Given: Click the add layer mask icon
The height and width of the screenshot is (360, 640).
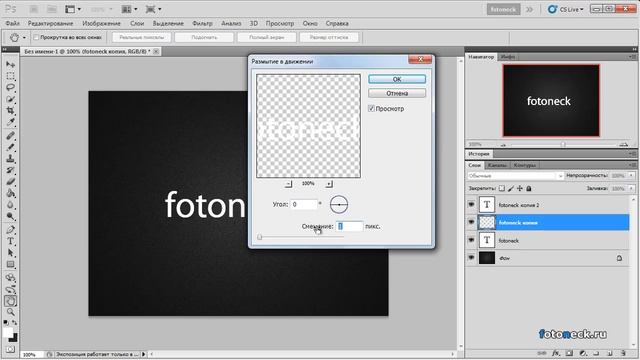Looking at the screenshot, I should pos(569,353).
